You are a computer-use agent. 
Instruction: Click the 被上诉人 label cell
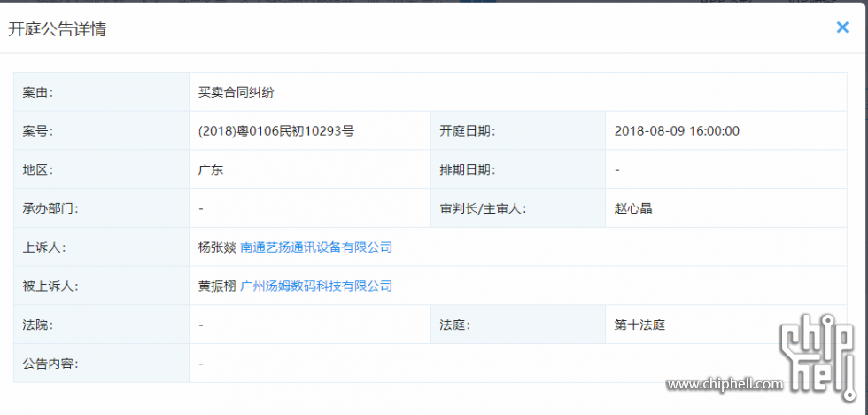pyautogui.click(x=101, y=286)
